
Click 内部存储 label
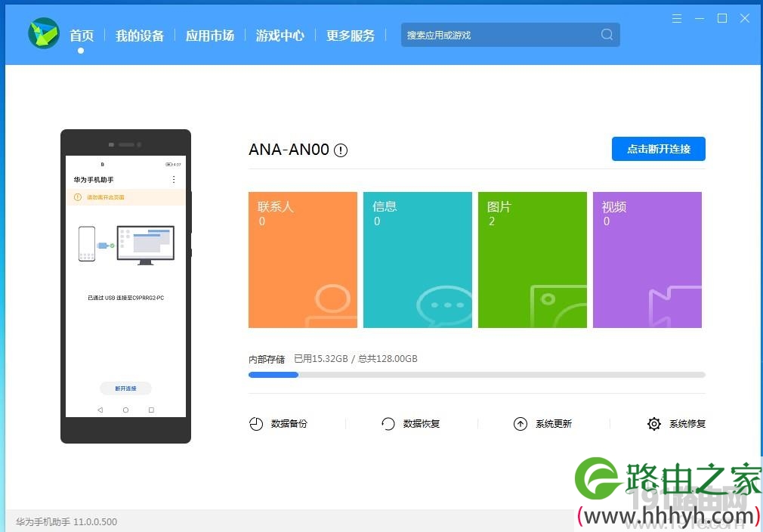coord(267,360)
